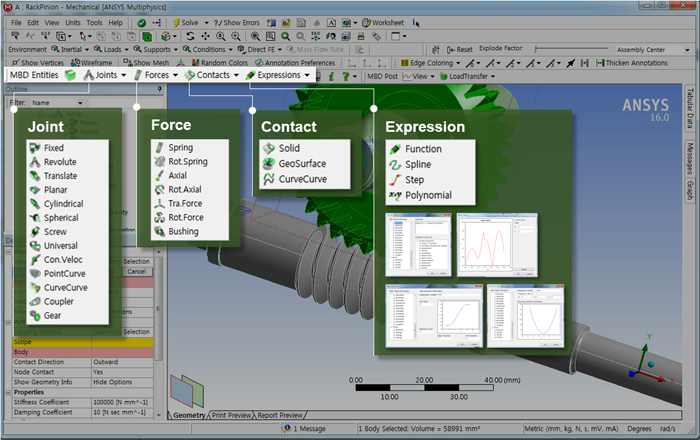This screenshot has height=440, width=700.
Task: Collapse the Properties group in Details
Action: coord(8,392)
